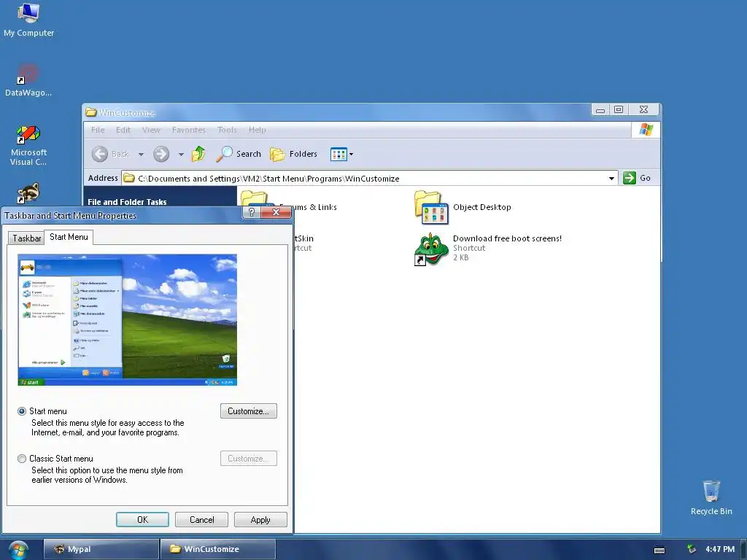Open the Object Desktop folder icon
The height and width of the screenshot is (560, 747).
[x=431, y=208]
